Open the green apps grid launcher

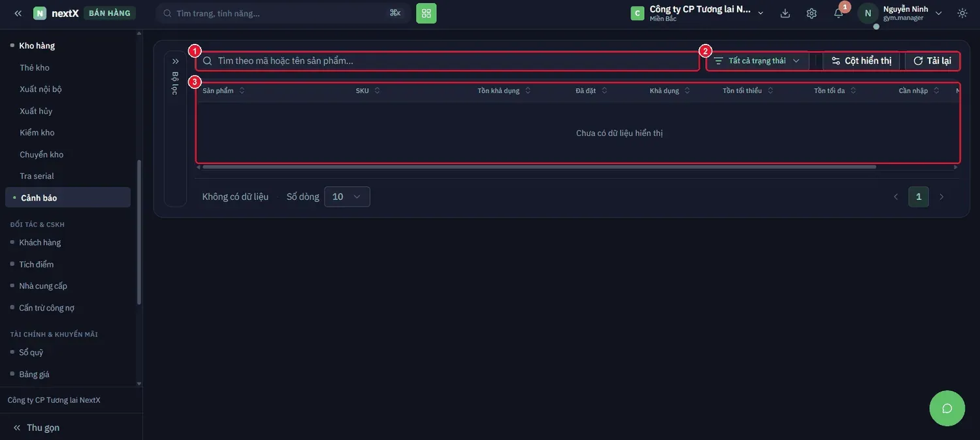click(426, 13)
